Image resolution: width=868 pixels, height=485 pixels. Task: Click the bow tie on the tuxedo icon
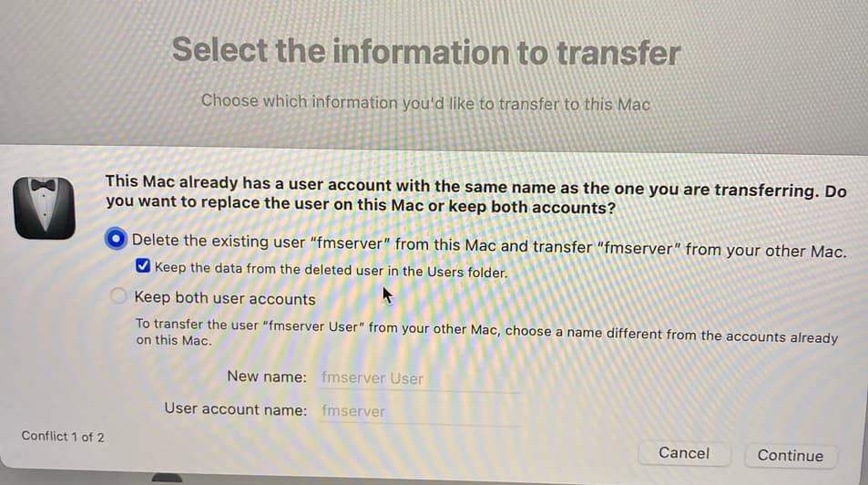tap(43, 184)
